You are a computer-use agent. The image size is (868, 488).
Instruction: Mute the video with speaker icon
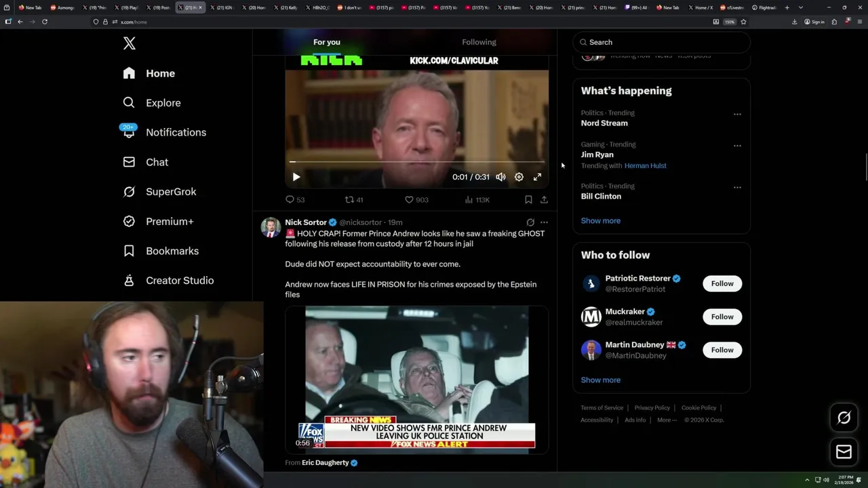click(x=500, y=177)
